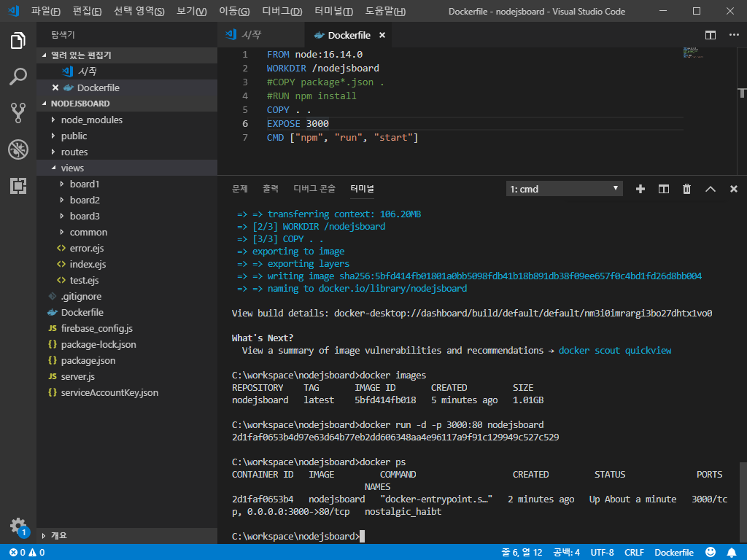This screenshot has height=560, width=747.
Task: Kill the terminal with trash icon
Action: click(x=686, y=189)
